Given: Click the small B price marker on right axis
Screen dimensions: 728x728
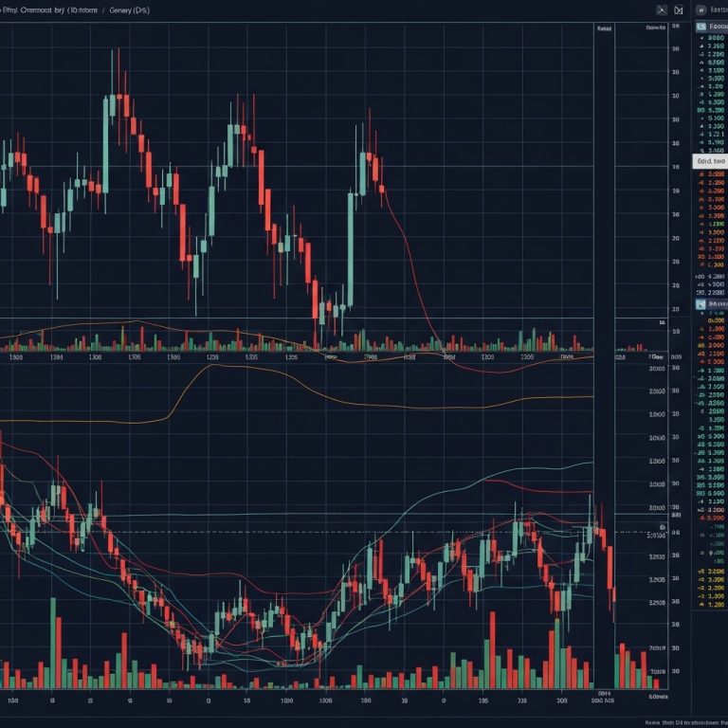Looking at the screenshot, I should pos(664,527).
